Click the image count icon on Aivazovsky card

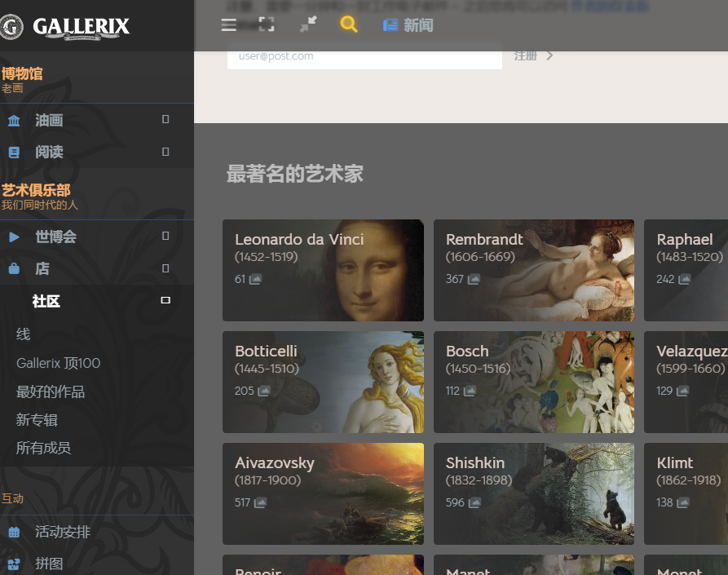tap(260, 502)
